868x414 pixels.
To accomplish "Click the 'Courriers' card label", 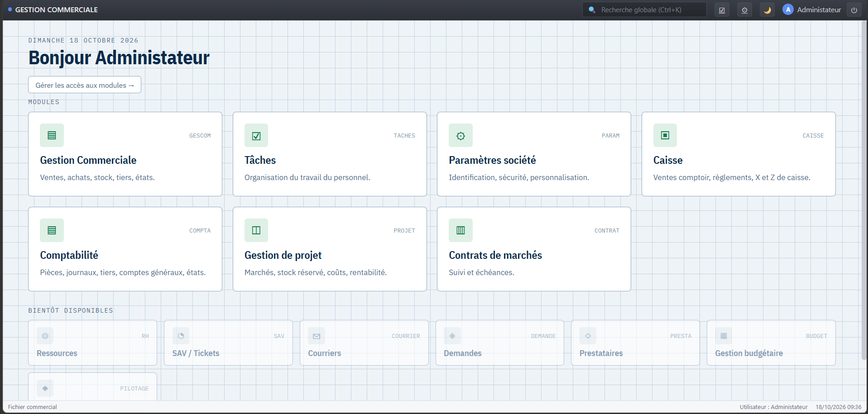I will click(x=325, y=353).
